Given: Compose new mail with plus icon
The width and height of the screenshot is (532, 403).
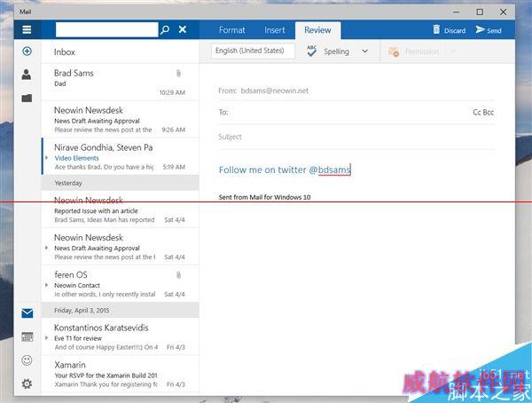Looking at the screenshot, I should tap(27, 51).
